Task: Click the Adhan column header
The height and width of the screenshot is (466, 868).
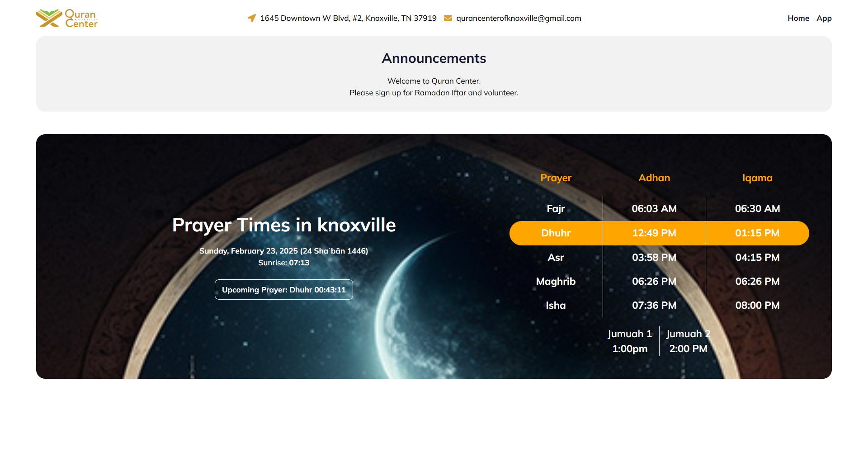Action: tap(654, 178)
